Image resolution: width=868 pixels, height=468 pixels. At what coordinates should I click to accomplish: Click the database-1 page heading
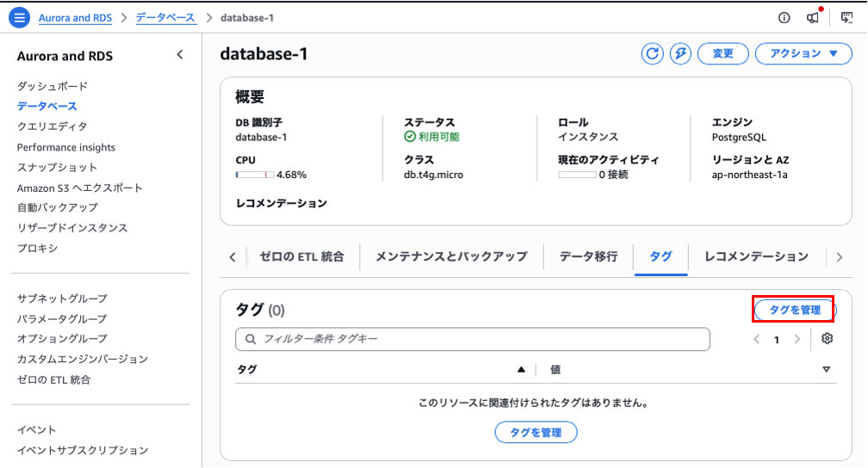point(263,53)
